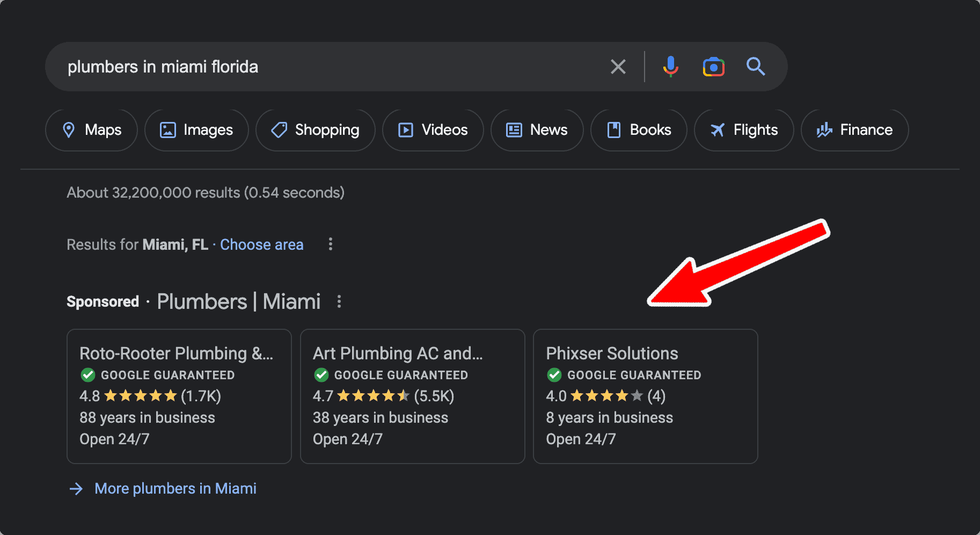The width and height of the screenshot is (980, 535).
Task: Open image search with the camera lens icon
Action: [x=714, y=67]
